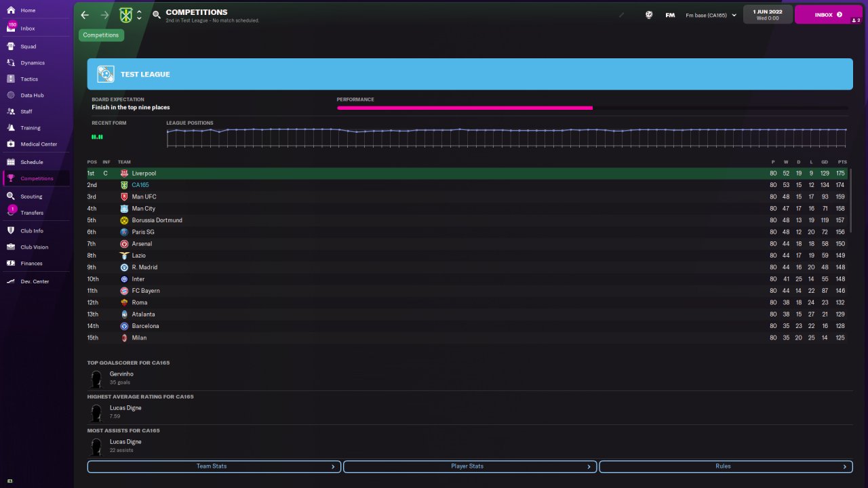Image resolution: width=868 pixels, height=488 pixels.
Task: Open Roma team name in table
Action: coord(140,303)
